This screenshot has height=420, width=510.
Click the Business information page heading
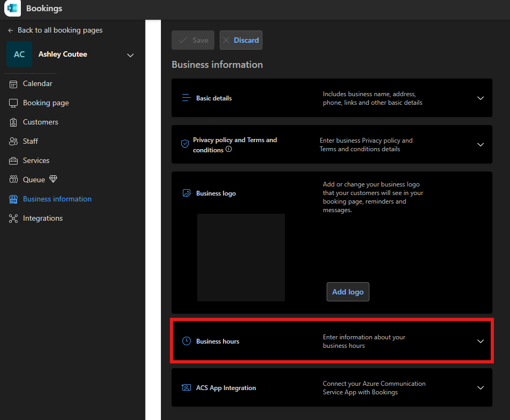[x=217, y=65]
